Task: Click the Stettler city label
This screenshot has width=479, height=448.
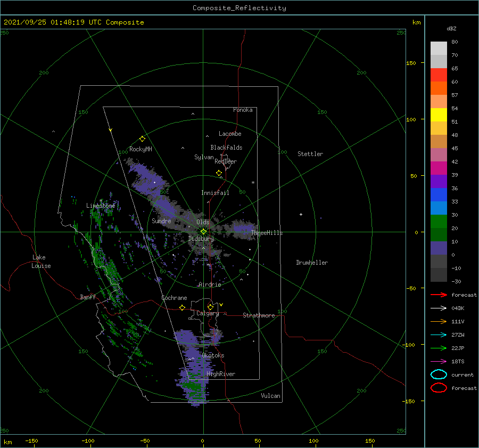Action: (310, 154)
